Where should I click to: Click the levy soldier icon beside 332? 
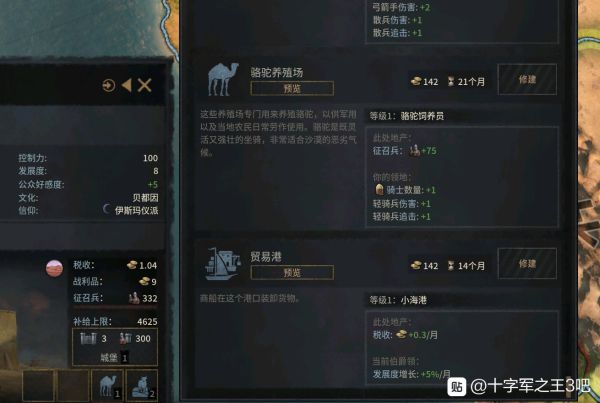point(134,298)
